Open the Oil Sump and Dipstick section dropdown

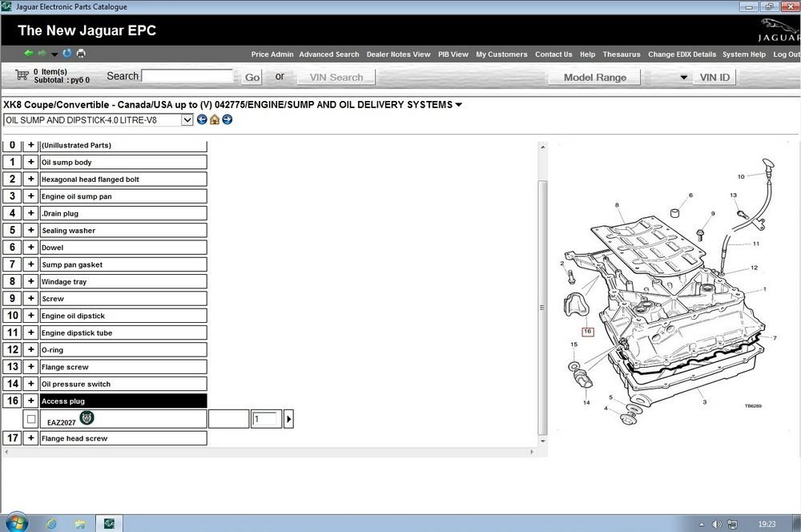pos(187,119)
